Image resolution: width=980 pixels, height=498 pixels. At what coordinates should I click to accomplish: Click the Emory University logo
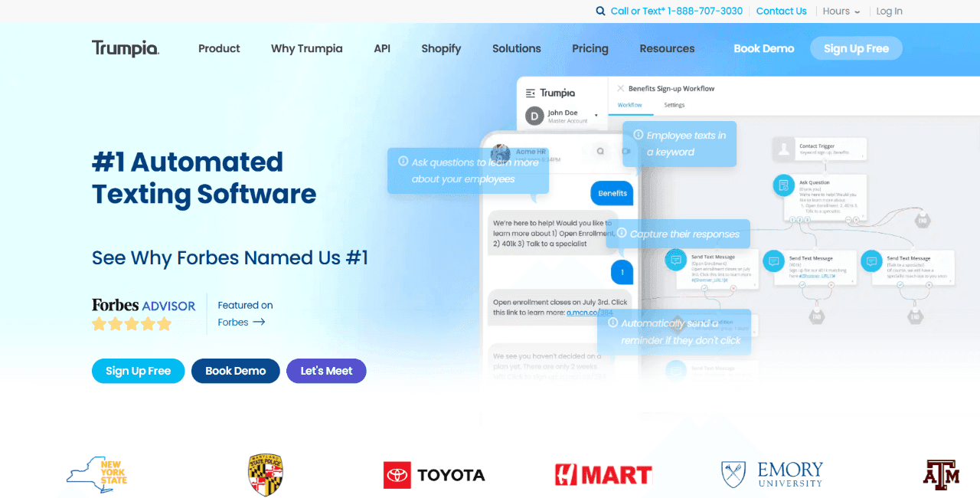773,474
